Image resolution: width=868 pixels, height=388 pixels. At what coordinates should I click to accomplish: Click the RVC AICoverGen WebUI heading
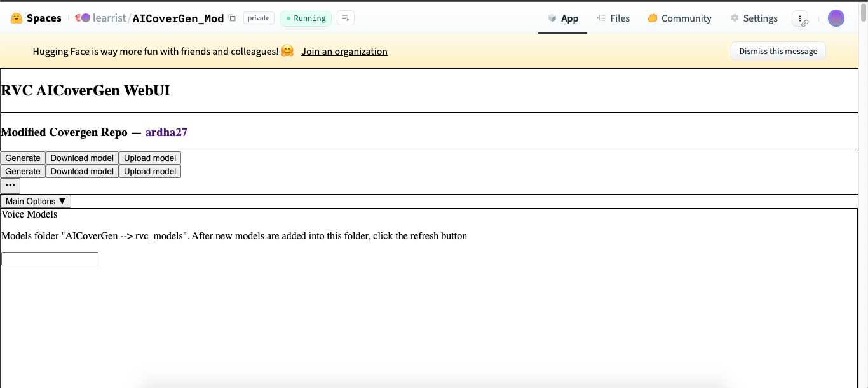tap(86, 90)
